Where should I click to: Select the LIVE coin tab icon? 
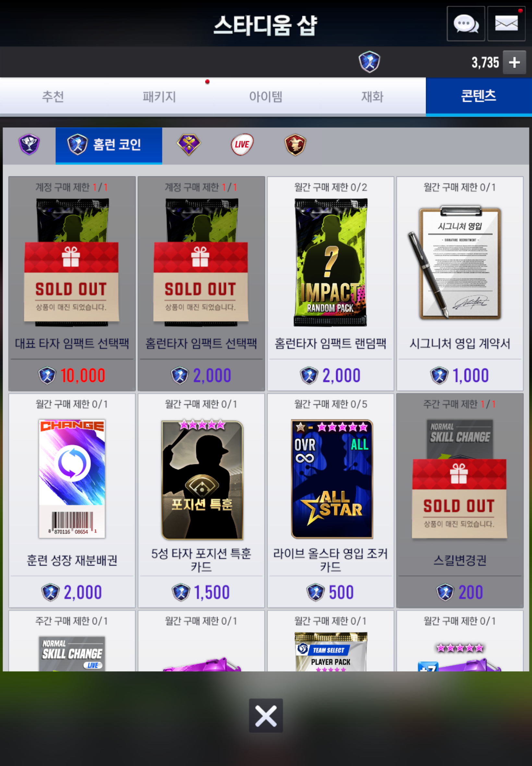(242, 144)
